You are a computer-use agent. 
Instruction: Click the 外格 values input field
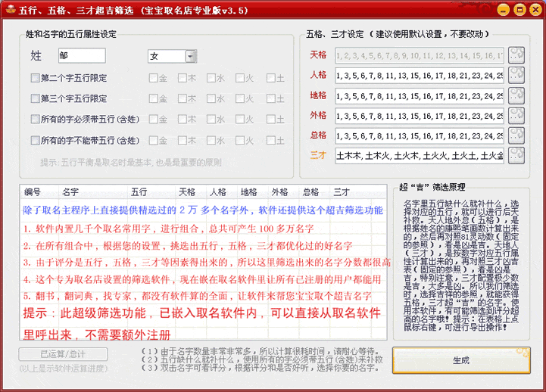pyautogui.click(x=420, y=116)
